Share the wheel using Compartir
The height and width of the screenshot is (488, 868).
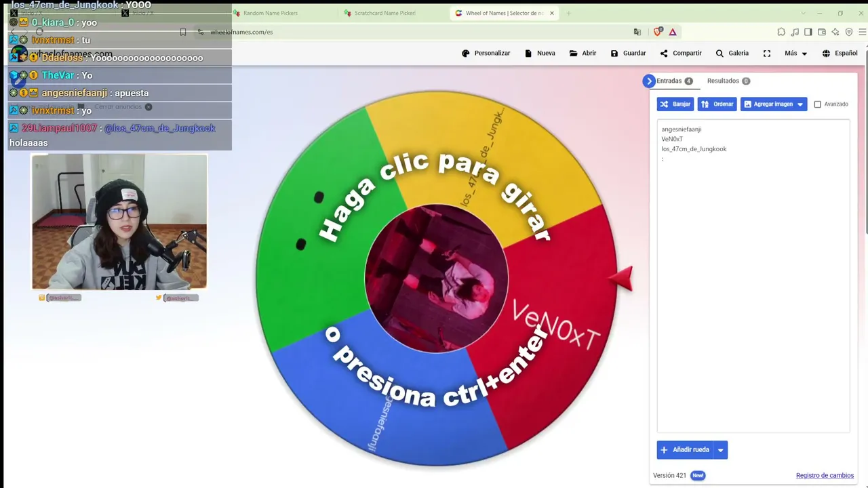(x=681, y=53)
